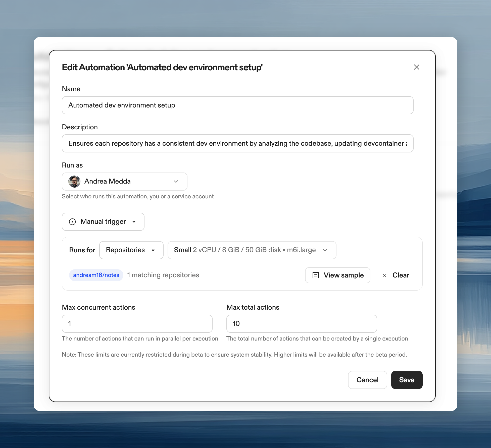Click the X icon next to Clear
The image size is (491, 448).
385,275
